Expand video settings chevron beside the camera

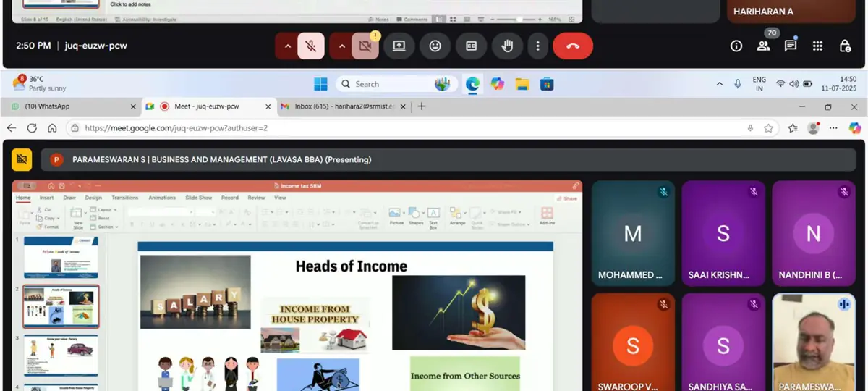pos(341,46)
